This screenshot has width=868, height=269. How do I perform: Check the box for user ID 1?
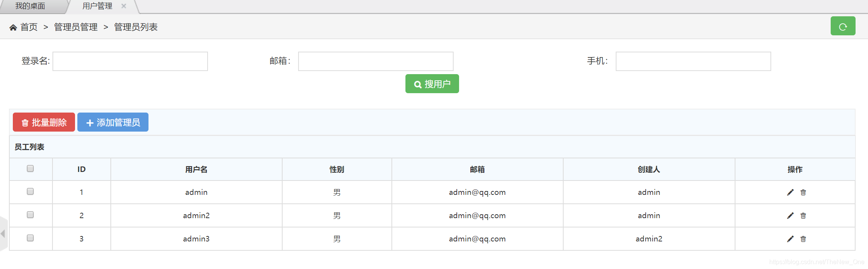coord(30,191)
